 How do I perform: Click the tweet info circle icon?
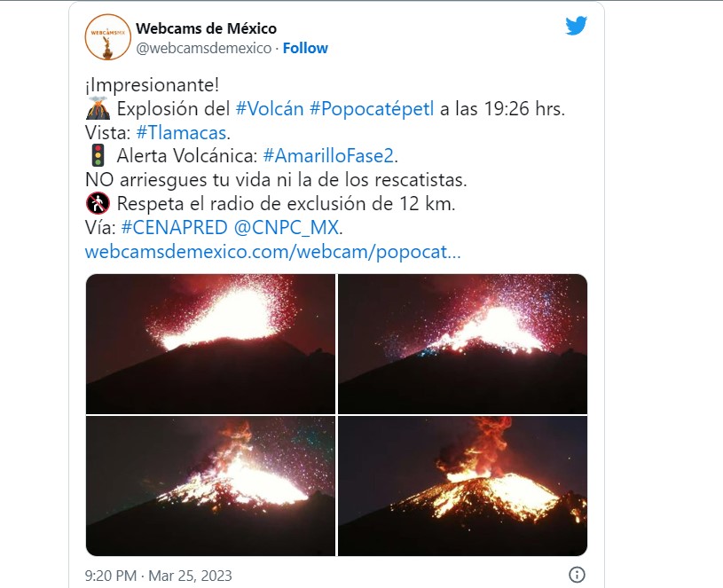coord(577,575)
